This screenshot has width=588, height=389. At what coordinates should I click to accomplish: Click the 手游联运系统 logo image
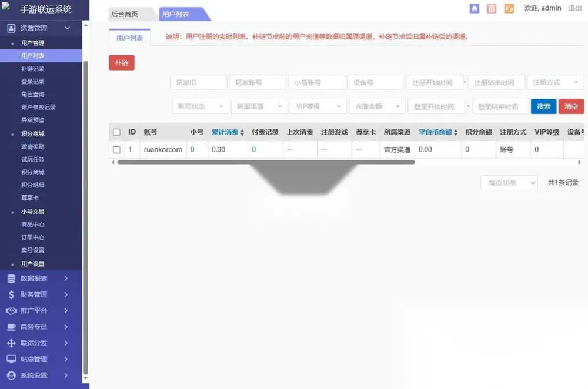click(x=6, y=6)
